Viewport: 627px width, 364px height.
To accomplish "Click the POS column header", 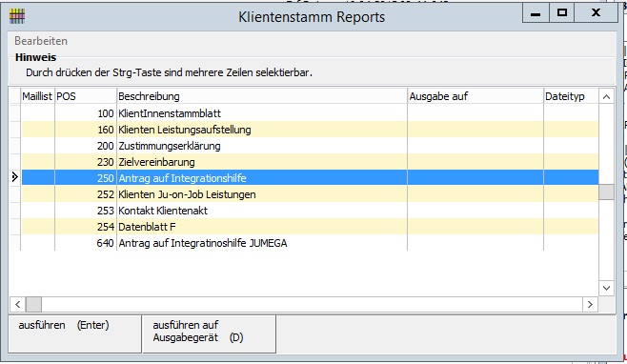I will coord(86,96).
